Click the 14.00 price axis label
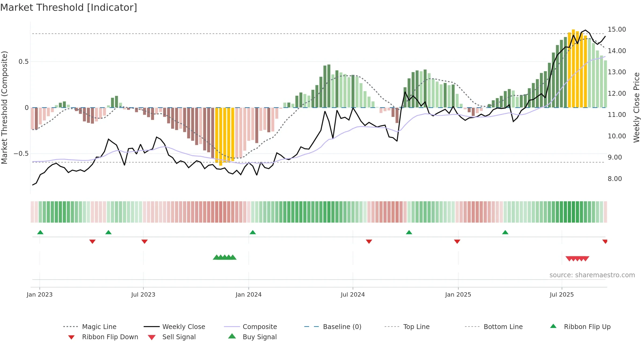Image resolution: width=644 pixels, height=362 pixels. point(617,51)
